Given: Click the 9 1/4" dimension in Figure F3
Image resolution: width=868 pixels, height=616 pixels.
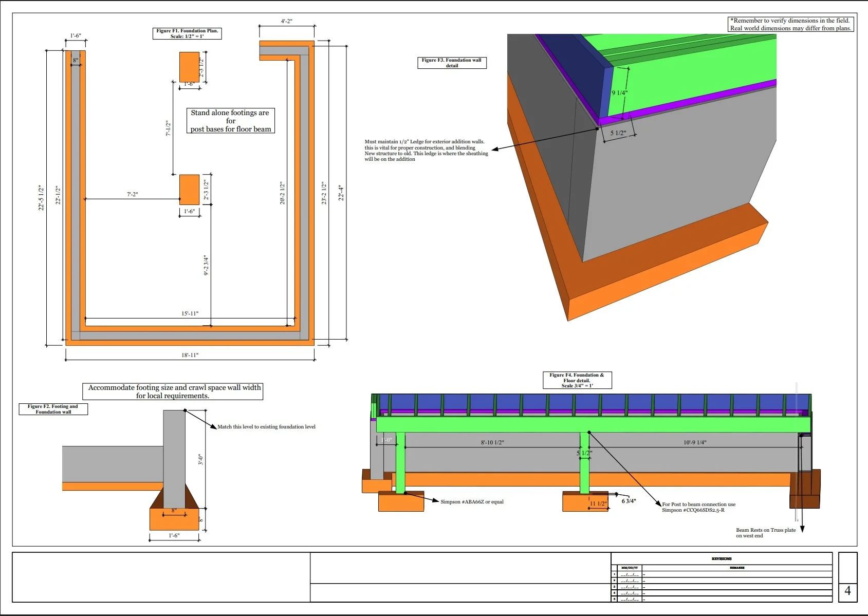Looking at the screenshot, I should [x=619, y=92].
